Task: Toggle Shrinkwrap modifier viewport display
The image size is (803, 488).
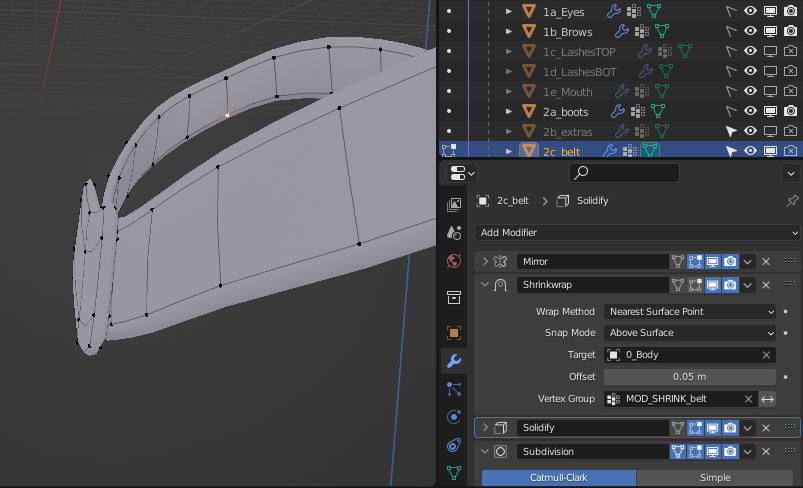Action: (712, 285)
